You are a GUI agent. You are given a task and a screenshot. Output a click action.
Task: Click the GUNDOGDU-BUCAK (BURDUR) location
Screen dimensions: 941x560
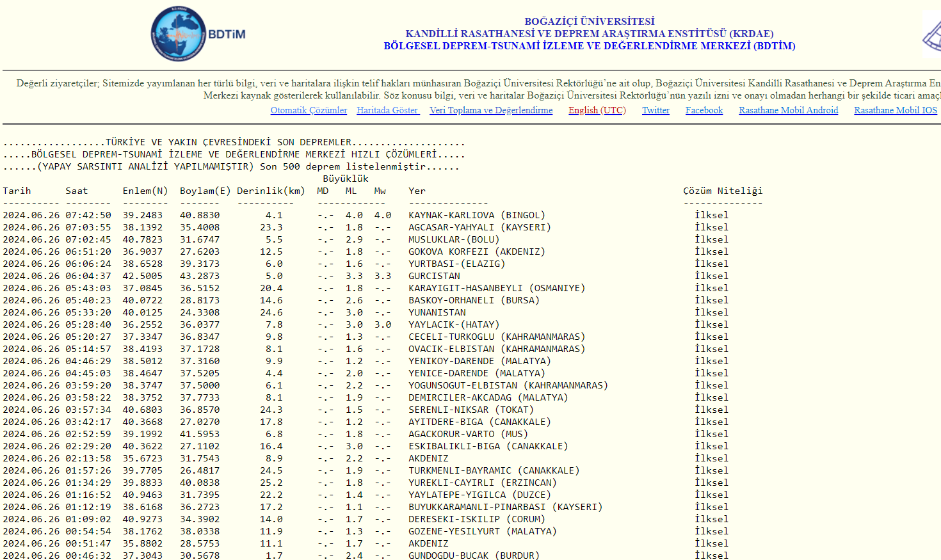[x=474, y=555]
